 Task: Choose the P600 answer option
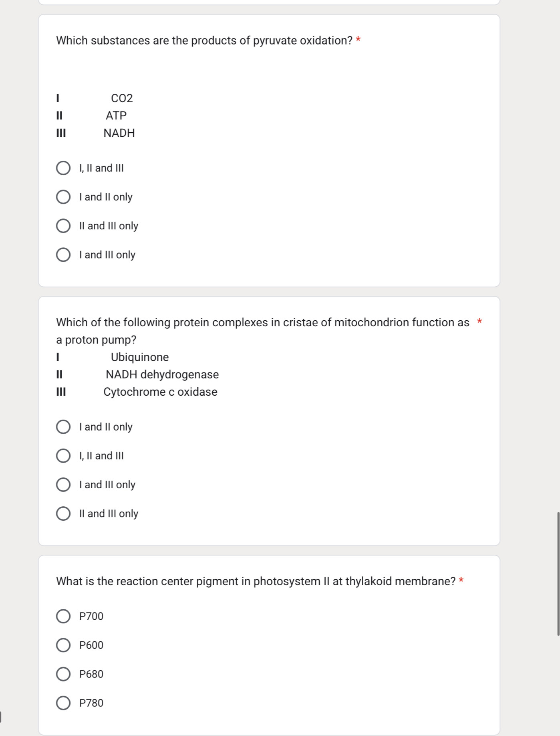point(64,645)
